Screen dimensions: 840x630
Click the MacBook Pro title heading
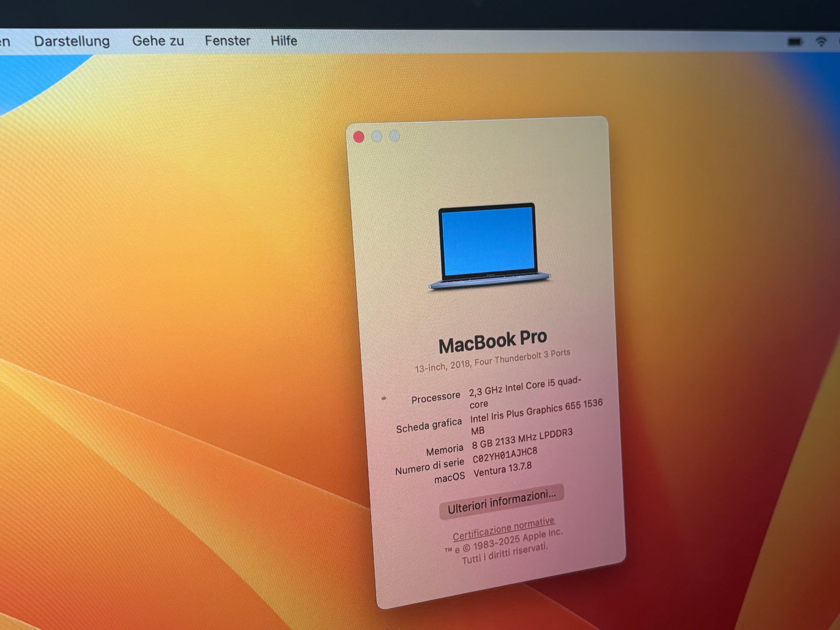pyautogui.click(x=492, y=341)
